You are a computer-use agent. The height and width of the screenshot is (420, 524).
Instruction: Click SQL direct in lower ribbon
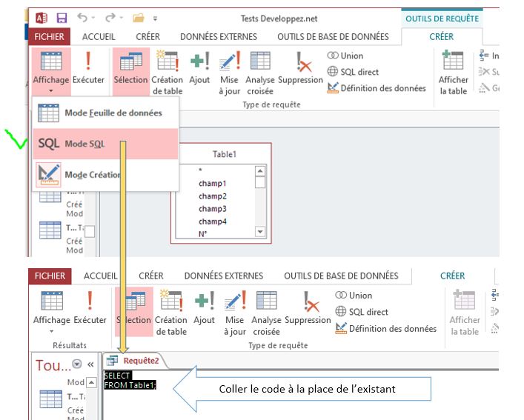coord(362,312)
